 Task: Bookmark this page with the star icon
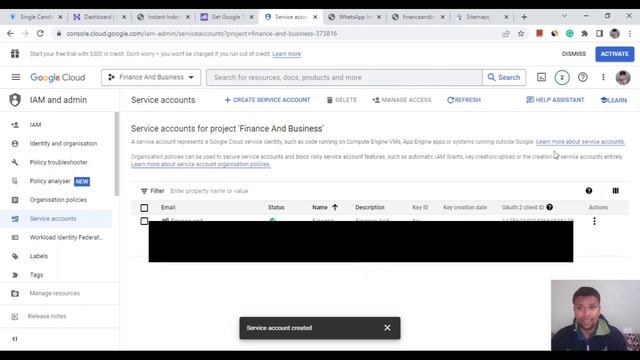click(x=521, y=33)
